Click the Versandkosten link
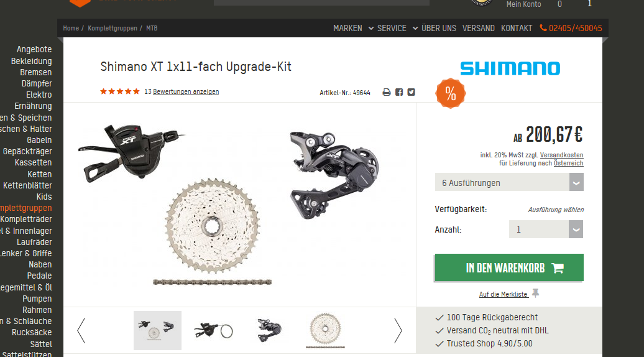Viewport: 644px width, 357px height. pos(561,155)
